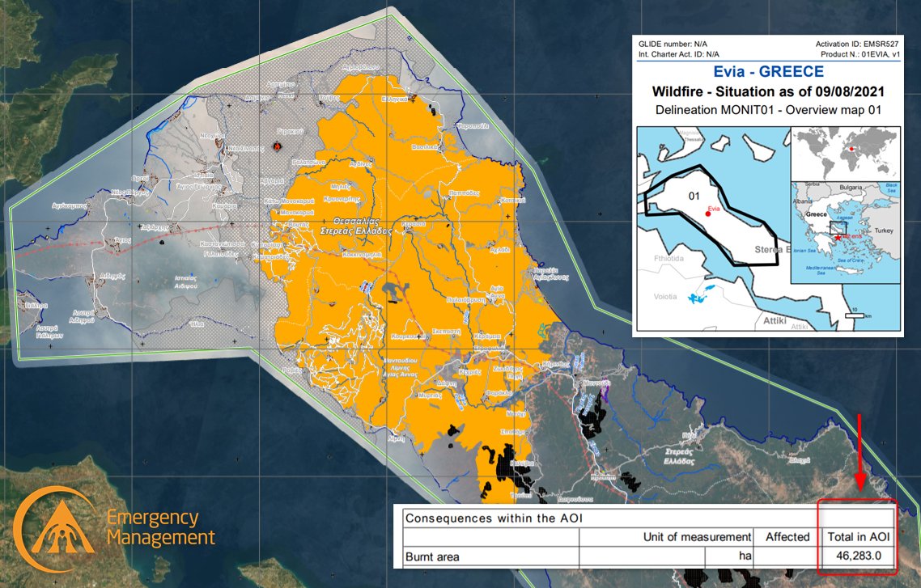Click 'Product N.: 01EVIA, v1' text
921x588 pixels.
pos(860,54)
